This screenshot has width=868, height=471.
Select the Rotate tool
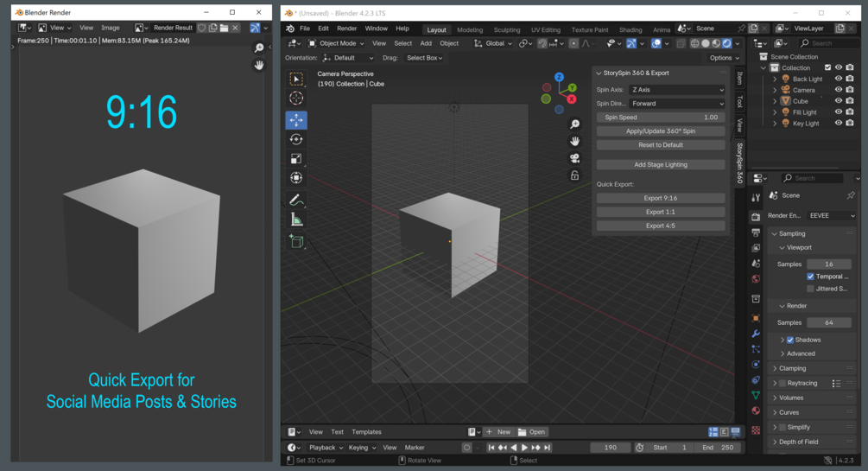tap(296, 139)
